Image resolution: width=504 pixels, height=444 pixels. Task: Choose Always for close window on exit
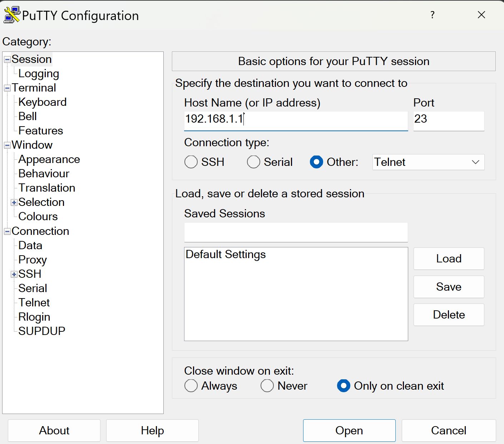pos(191,386)
